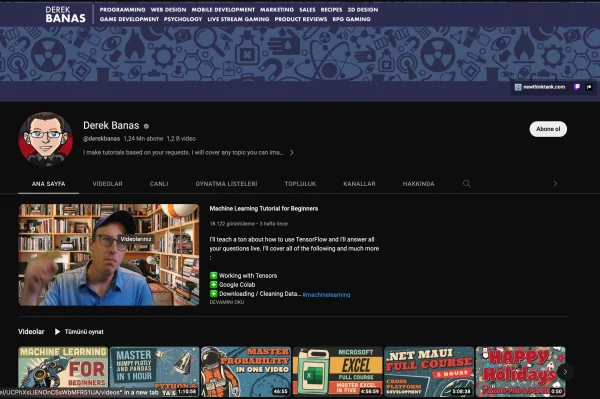The height and width of the screenshot is (399, 600).
Task: Click the 18.122 görüntüleme view count
Action: tap(232, 224)
